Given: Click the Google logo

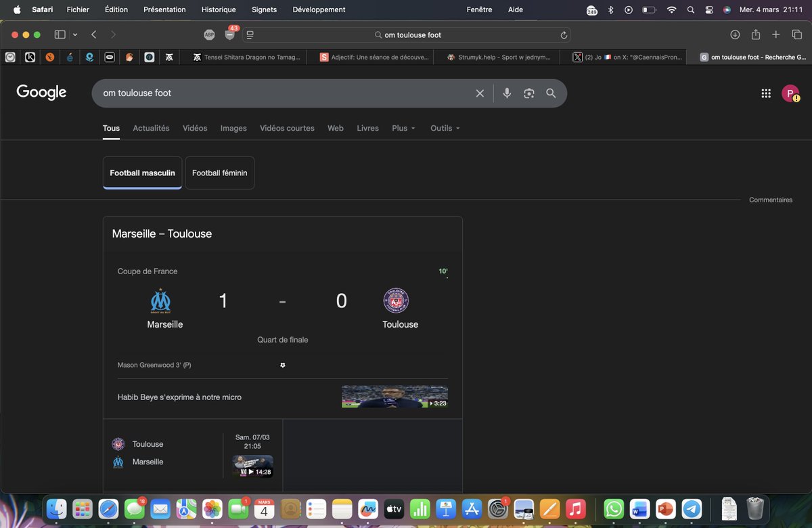Looking at the screenshot, I should coord(41,93).
